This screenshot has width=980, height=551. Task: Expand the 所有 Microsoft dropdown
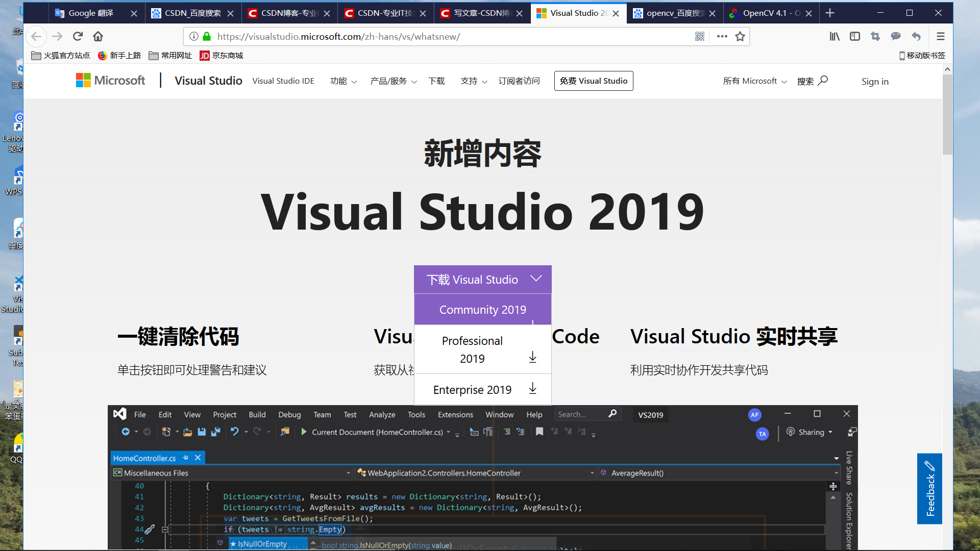(x=754, y=81)
